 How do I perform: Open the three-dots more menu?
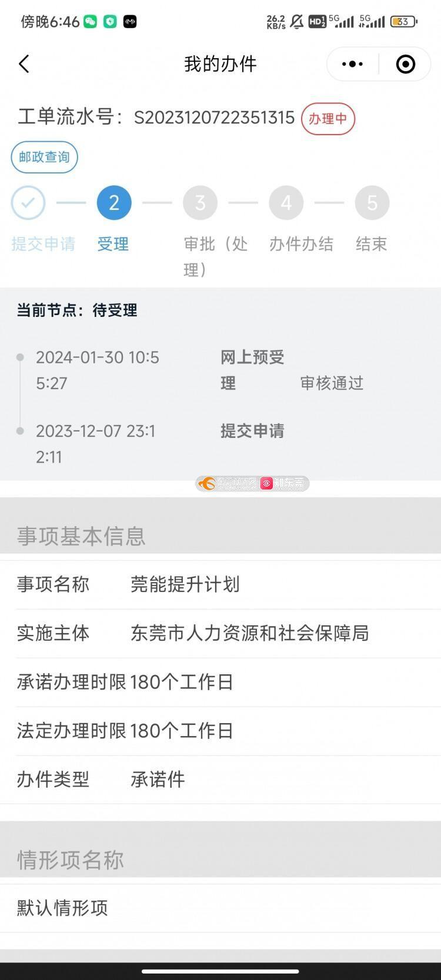(x=352, y=64)
